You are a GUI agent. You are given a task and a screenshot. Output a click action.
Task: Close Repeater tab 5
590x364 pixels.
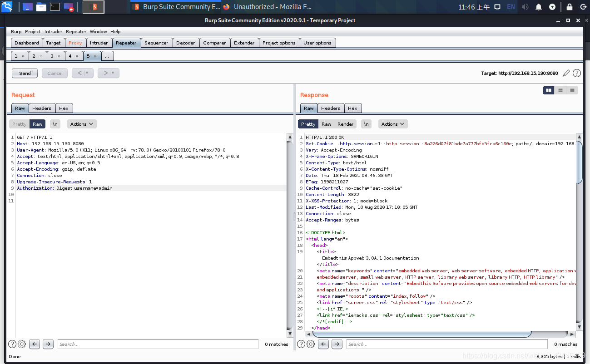point(95,56)
